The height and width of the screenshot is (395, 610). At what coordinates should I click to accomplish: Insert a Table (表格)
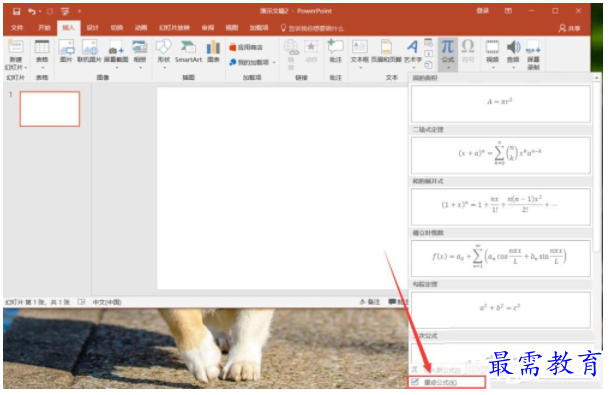click(x=42, y=53)
